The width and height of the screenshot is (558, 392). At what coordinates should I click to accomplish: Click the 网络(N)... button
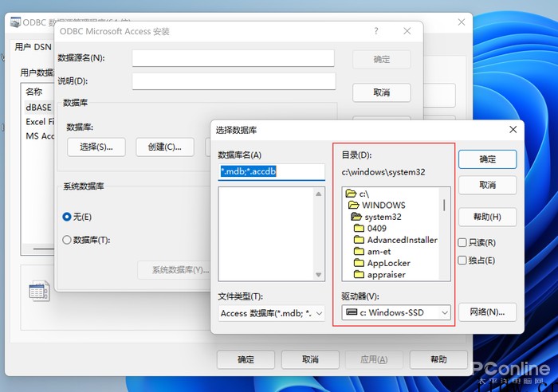click(x=487, y=312)
